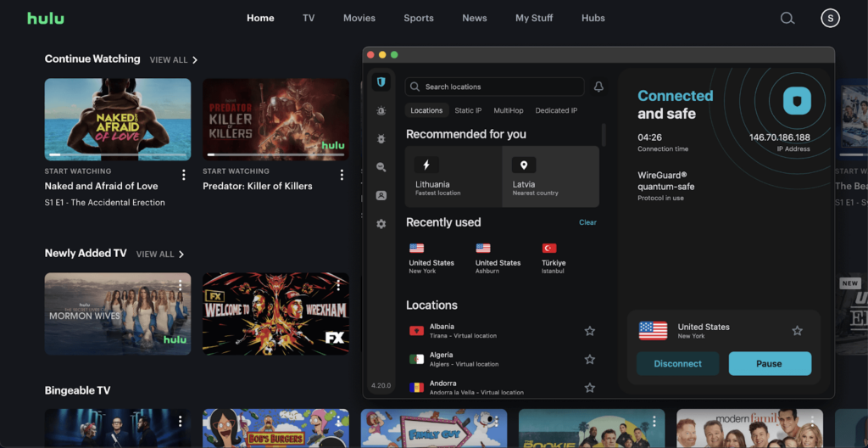Select recently used United States Ashburn
The image size is (868, 448).
(x=498, y=259)
